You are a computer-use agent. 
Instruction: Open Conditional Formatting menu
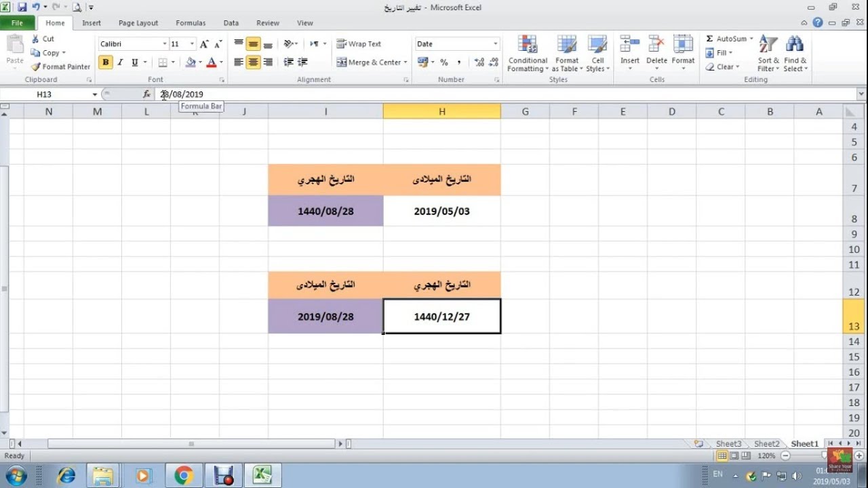[528, 54]
